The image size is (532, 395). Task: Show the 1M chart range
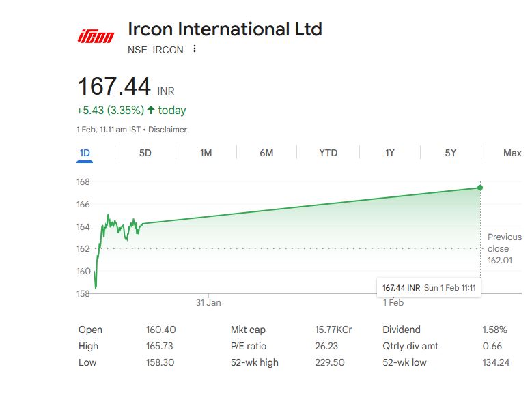[x=206, y=153]
